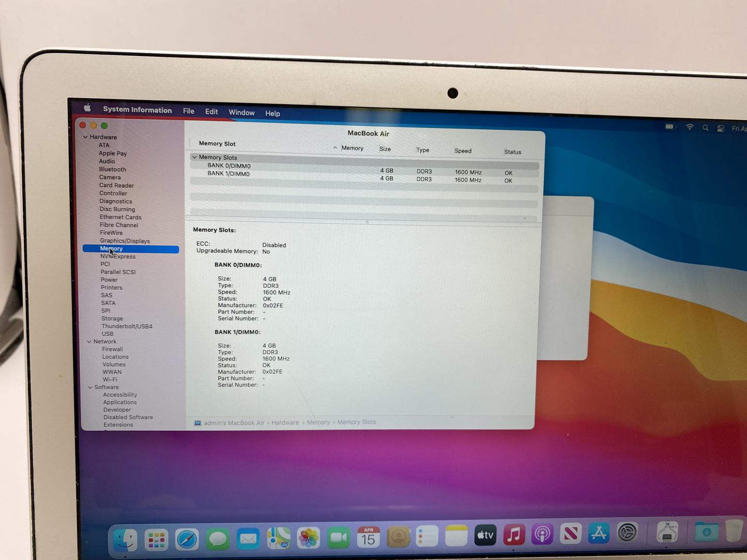Select Disabled Software in sidebar
This screenshot has width=747, height=560.
(128, 417)
